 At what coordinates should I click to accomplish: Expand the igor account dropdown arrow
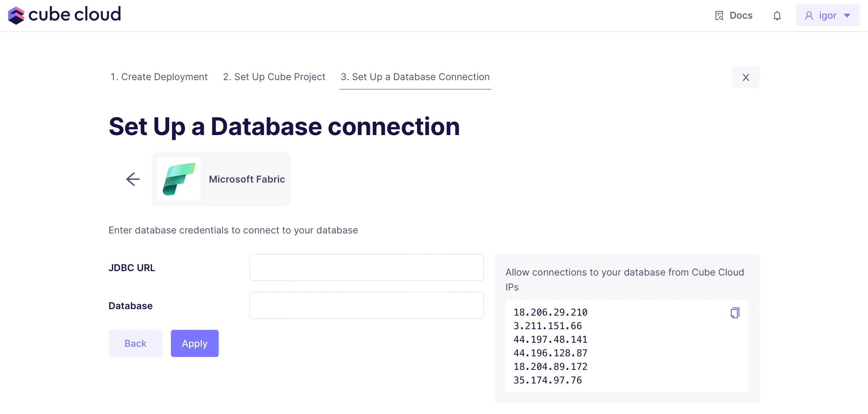point(847,16)
